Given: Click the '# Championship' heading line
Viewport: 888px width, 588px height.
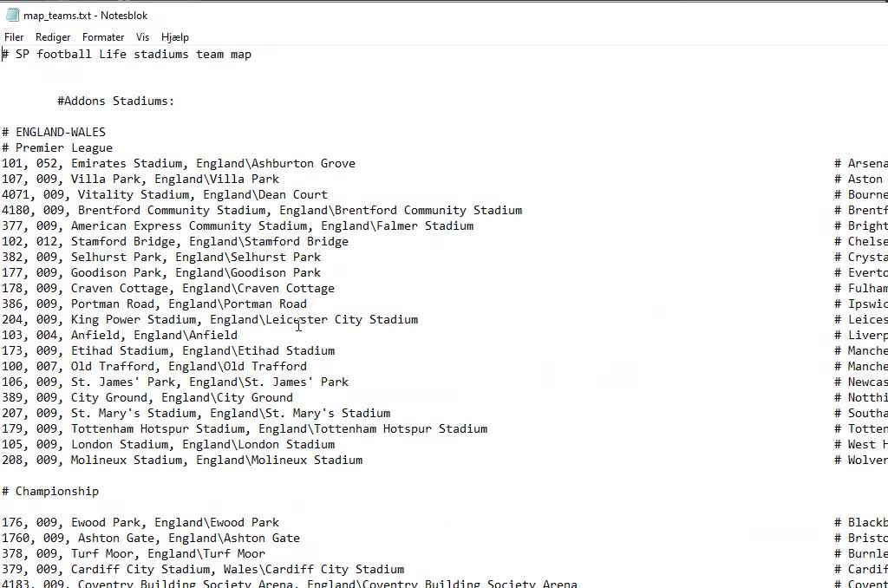Looking at the screenshot, I should (50, 491).
